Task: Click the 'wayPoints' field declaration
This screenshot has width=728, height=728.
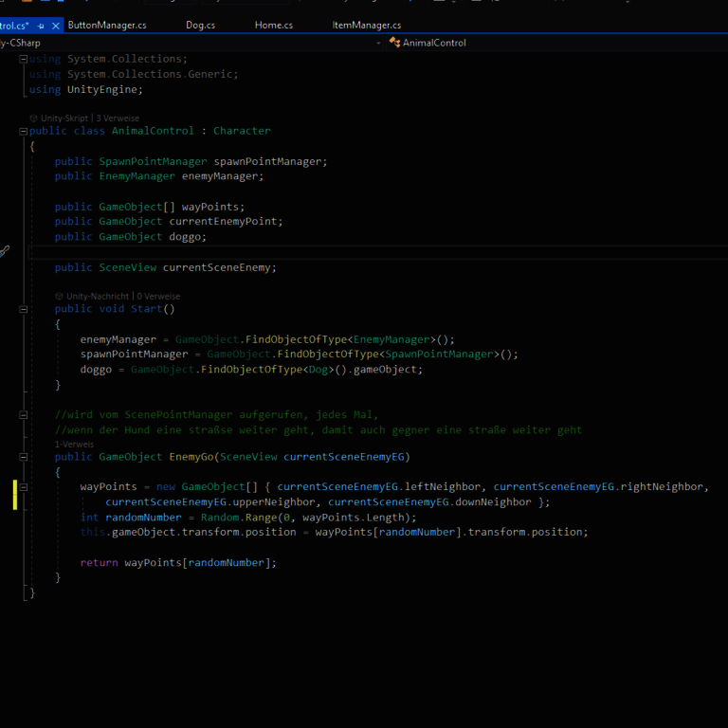Action: click(209, 207)
